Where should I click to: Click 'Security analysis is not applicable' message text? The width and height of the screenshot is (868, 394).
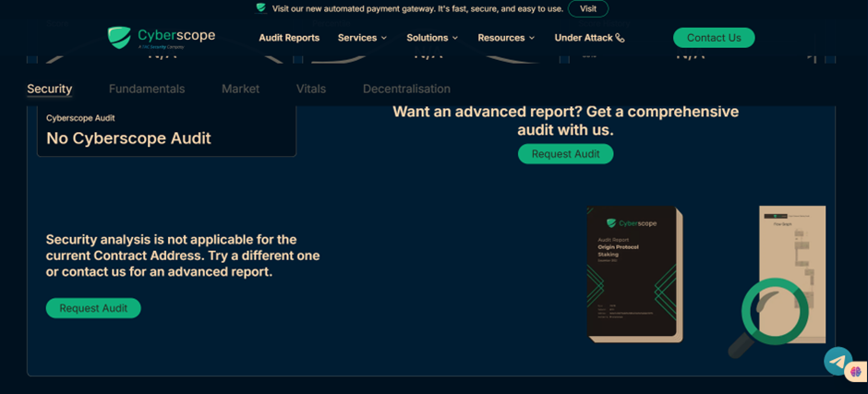click(x=183, y=257)
